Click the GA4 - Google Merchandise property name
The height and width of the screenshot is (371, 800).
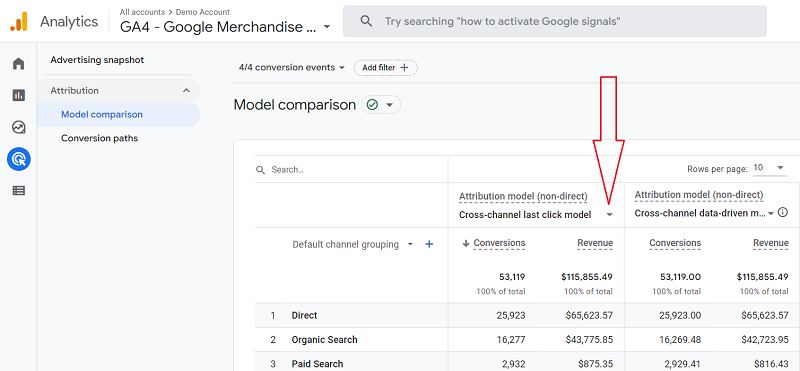pos(218,27)
